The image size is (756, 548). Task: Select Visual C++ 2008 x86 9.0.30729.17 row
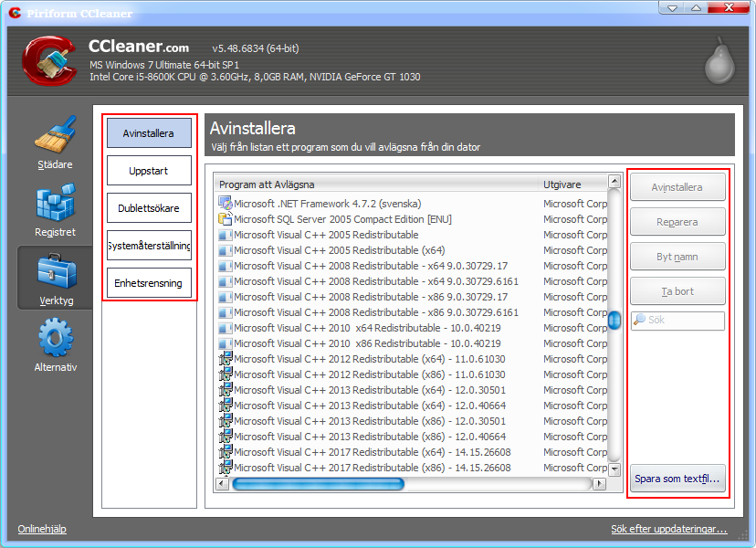pos(413,297)
